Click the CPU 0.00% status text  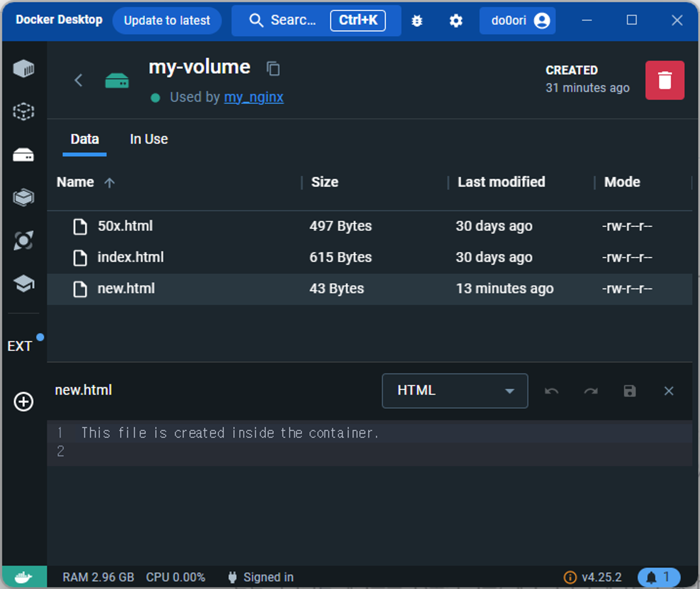[176, 577]
